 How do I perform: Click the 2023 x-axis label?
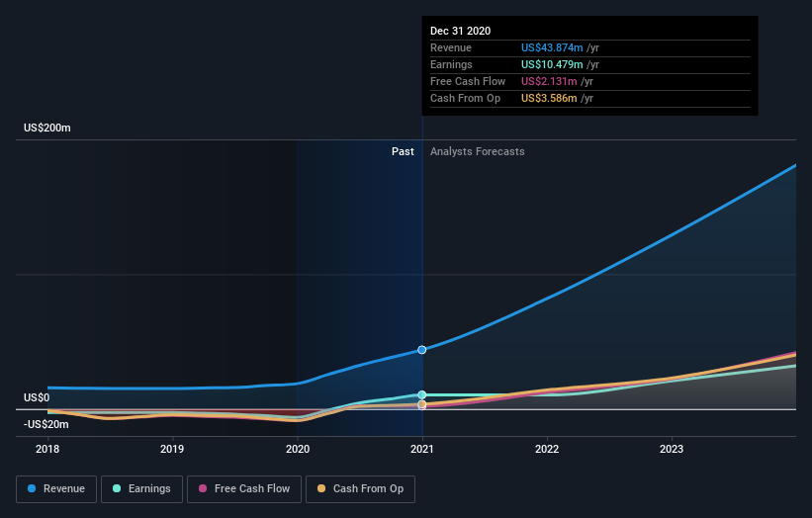[x=672, y=449]
